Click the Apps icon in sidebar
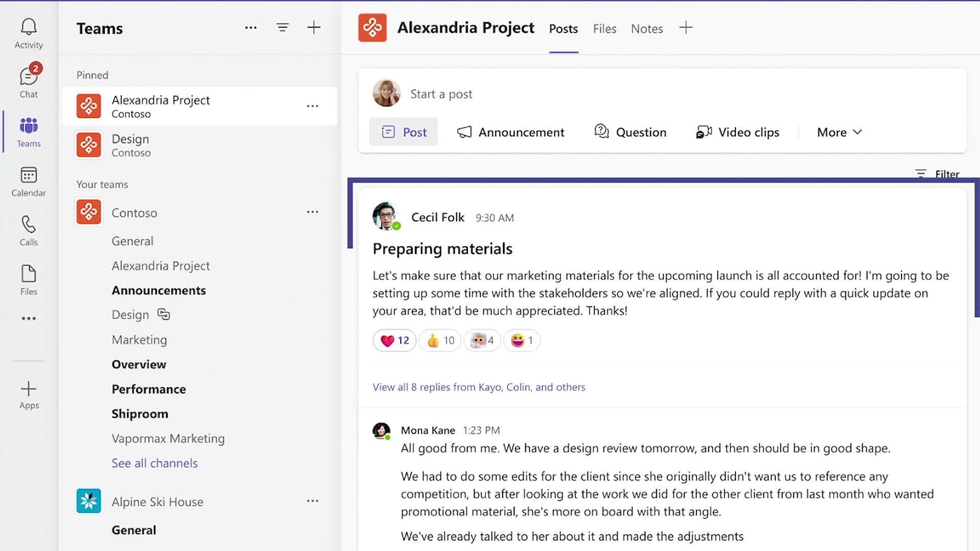This screenshot has height=551, width=980. coord(29,394)
